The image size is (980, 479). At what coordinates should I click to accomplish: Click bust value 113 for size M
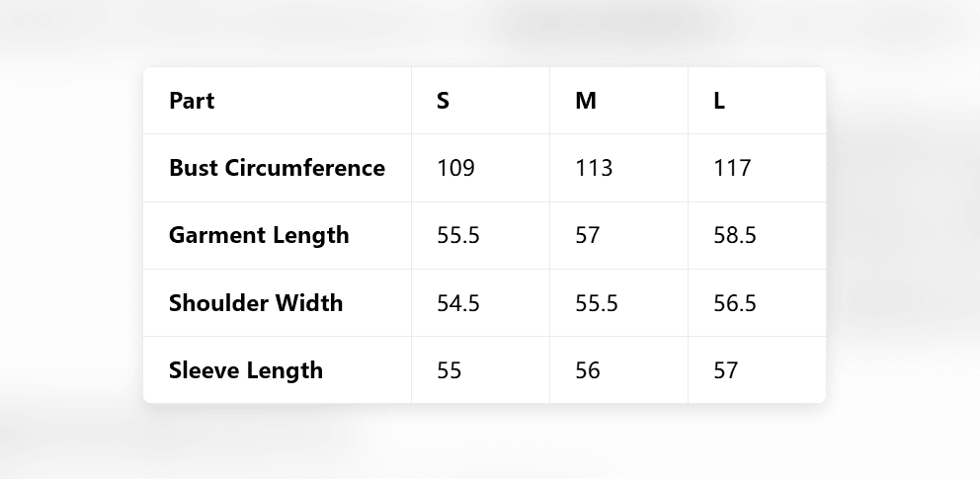(x=594, y=168)
